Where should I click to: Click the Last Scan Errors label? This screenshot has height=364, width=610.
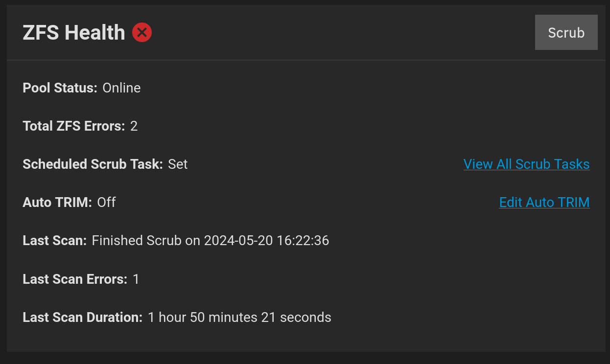pyautogui.click(x=75, y=279)
